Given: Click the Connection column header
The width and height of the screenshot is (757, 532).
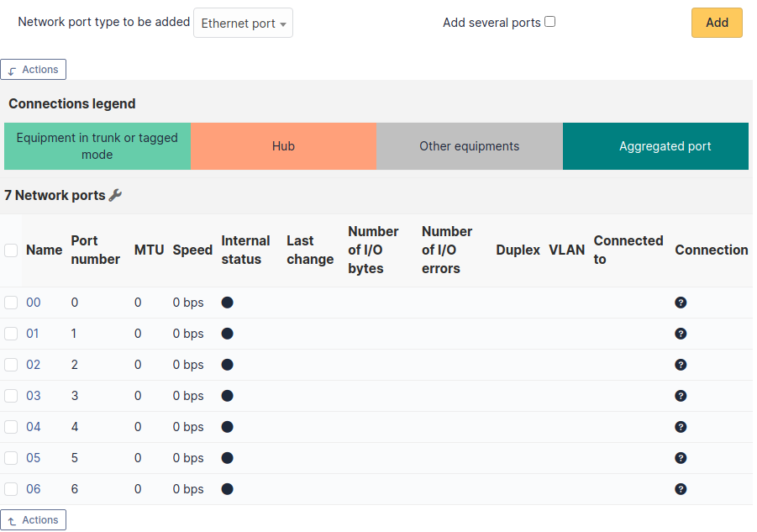Looking at the screenshot, I should [711, 250].
